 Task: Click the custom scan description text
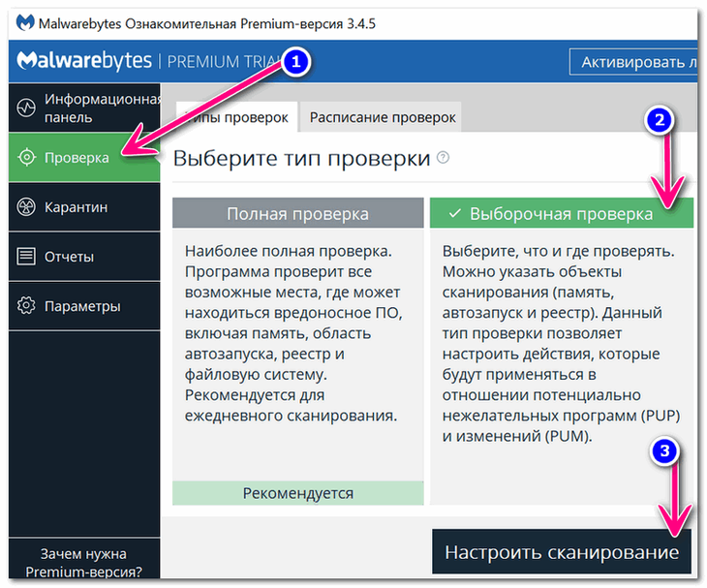[x=562, y=344]
